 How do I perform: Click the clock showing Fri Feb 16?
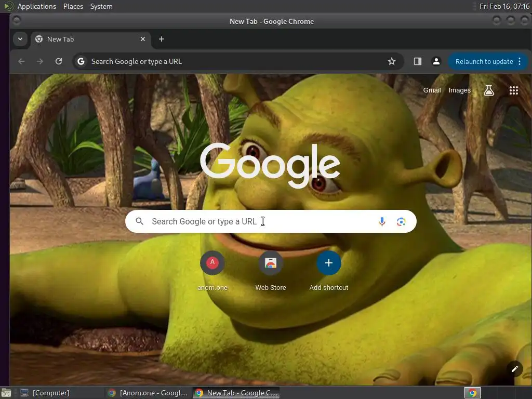[504, 6]
